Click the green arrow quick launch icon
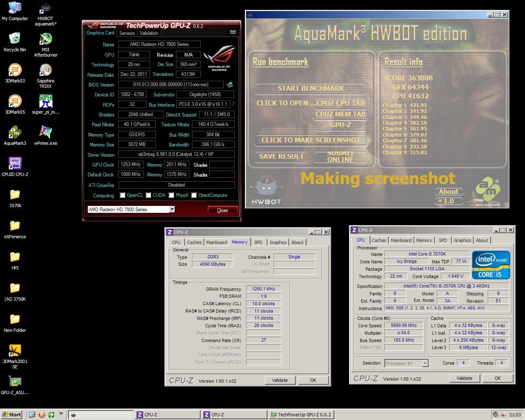Viewport: 525px width, 420px height. click(51, 415)
